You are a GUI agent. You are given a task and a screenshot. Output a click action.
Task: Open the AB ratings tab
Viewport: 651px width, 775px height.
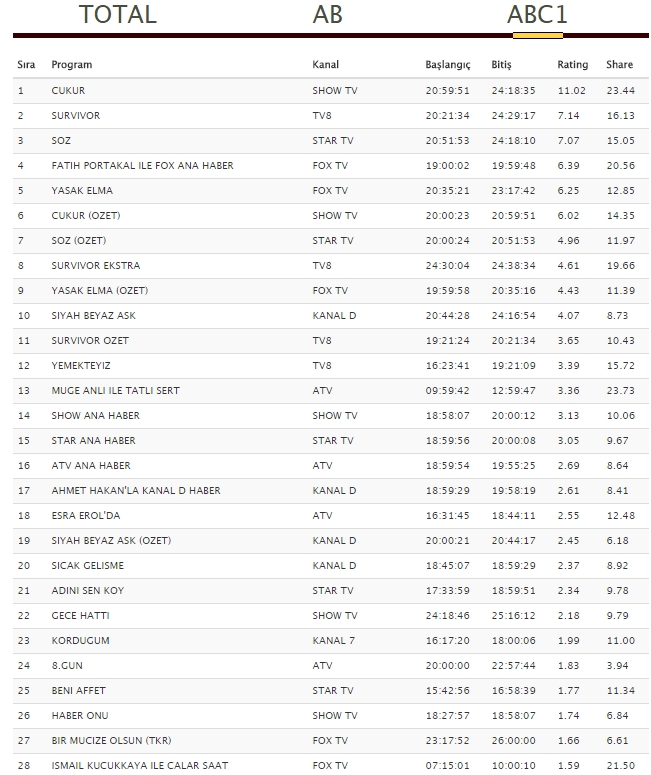coord(327,14)
